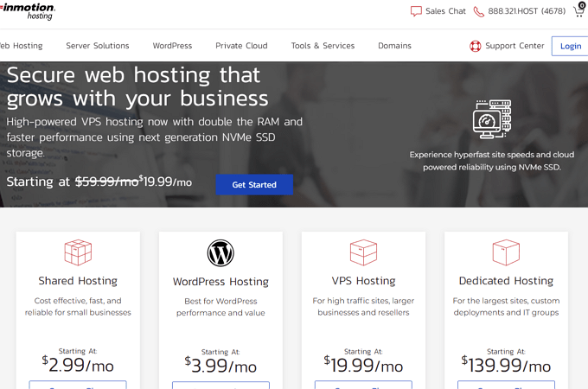Click the Login button
Viewport: 588px width, 389px height.
pyautogui.click(x=570, y=46)
